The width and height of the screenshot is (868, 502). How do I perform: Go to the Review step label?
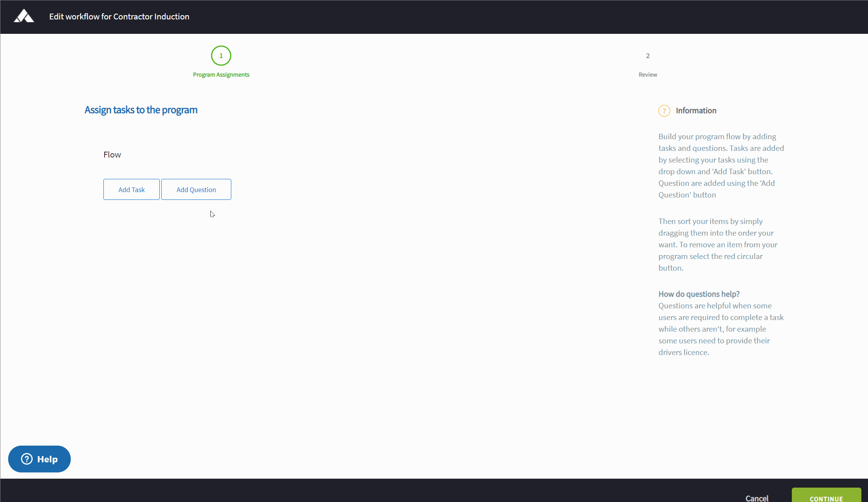click(648, 75)
